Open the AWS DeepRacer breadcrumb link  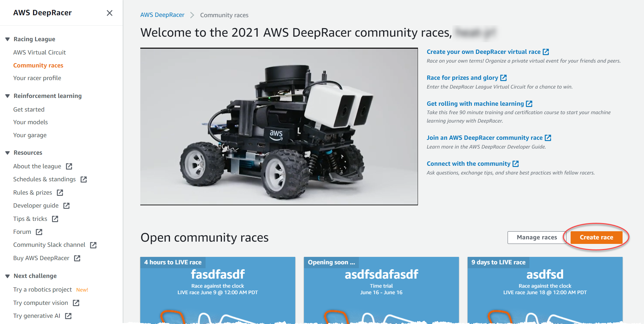click(162, 15)
